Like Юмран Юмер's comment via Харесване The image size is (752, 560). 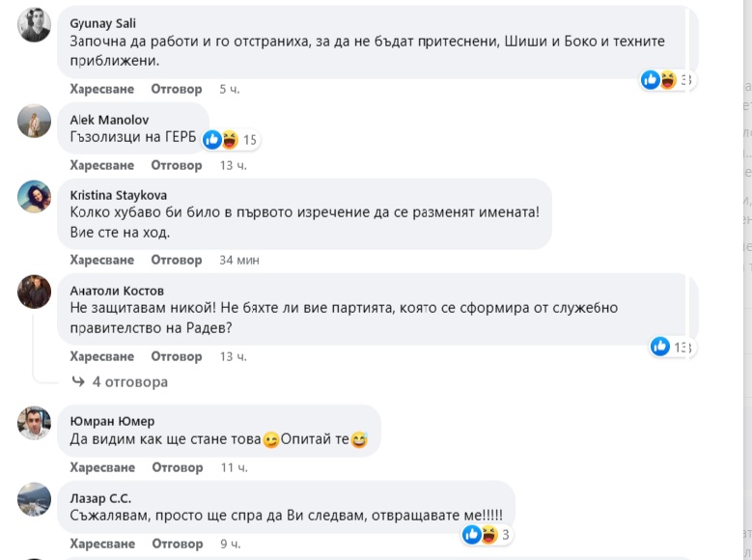101,468
